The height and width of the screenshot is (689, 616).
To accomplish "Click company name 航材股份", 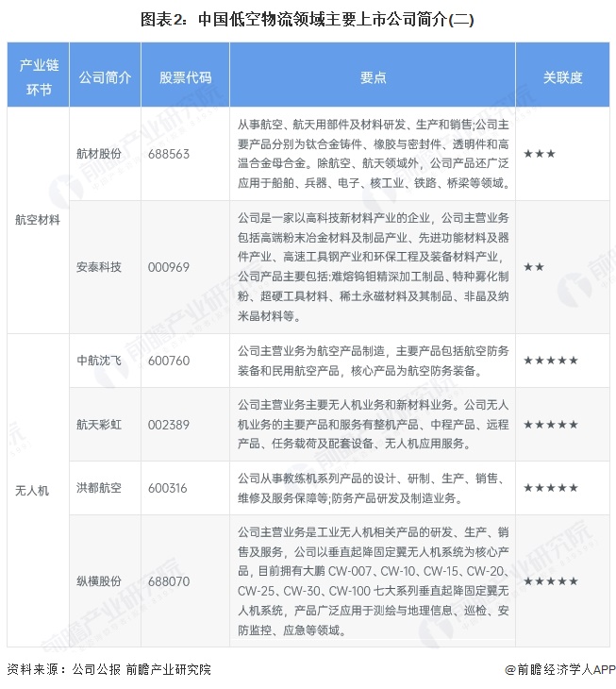I will point(99,154).
